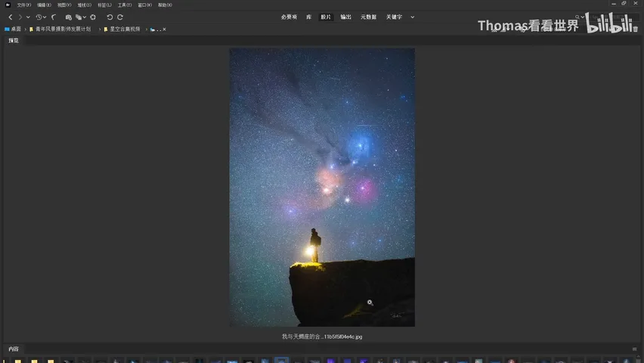Open the 工具 menu
The image size is (644, 363).
(x=125, y=5)
